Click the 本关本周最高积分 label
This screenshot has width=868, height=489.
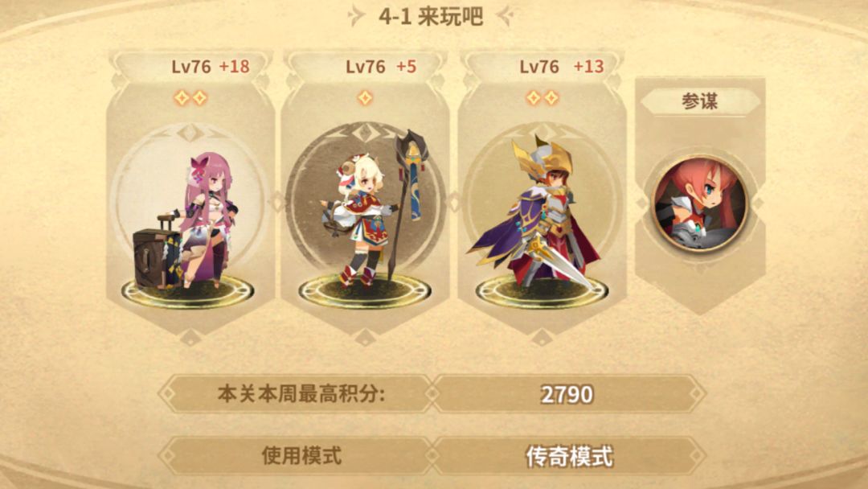301,394
